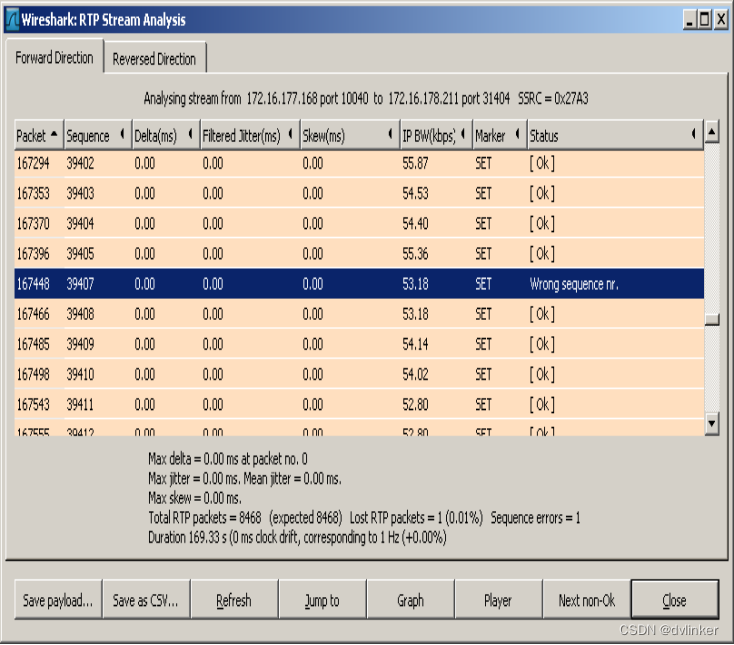Screen dimensions: 734x645
Task: Click the 'Wrong sequence nr.' status cell
Action: point(574,284)
